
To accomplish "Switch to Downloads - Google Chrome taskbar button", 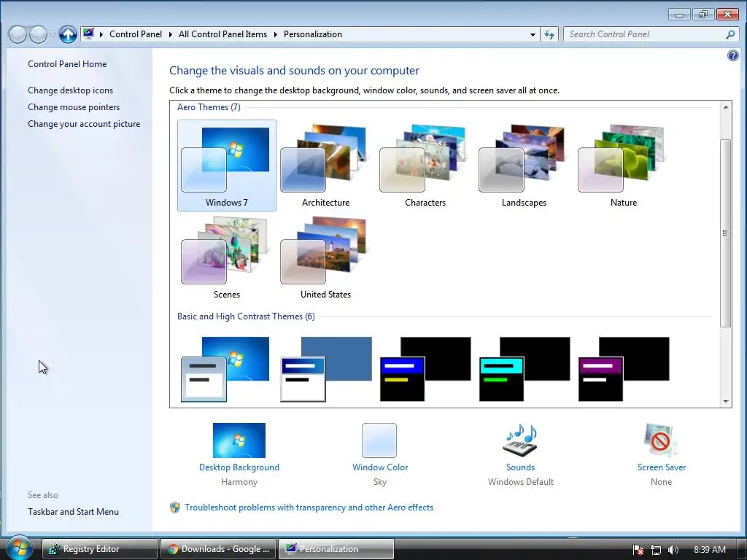I will click(x=217, y=549).
